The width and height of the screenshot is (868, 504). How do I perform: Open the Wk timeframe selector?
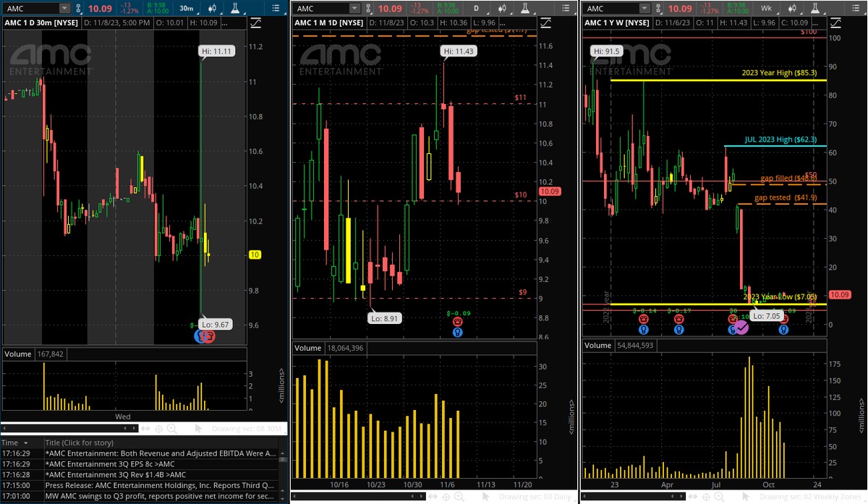tap(766, 8)
